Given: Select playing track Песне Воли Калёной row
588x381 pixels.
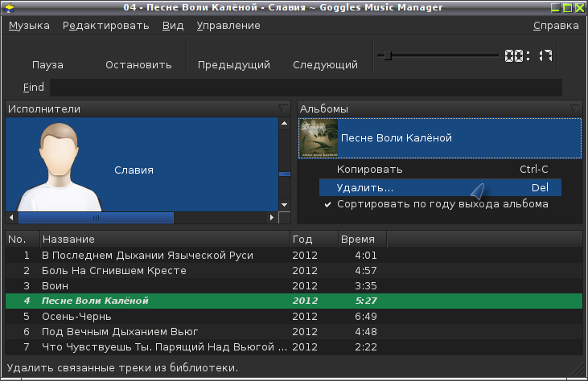Looking at the screenshot, I should tap(294, 301).
